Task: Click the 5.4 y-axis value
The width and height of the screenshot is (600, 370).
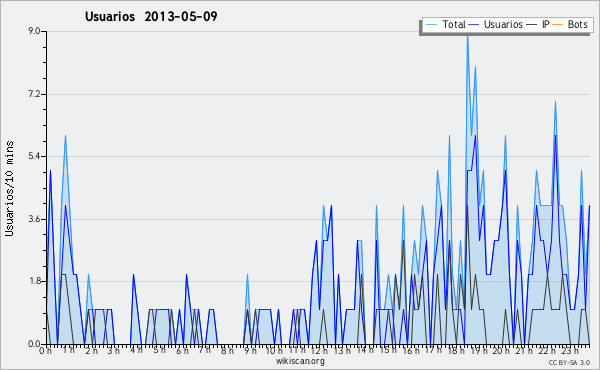Action: coord(34,156)
